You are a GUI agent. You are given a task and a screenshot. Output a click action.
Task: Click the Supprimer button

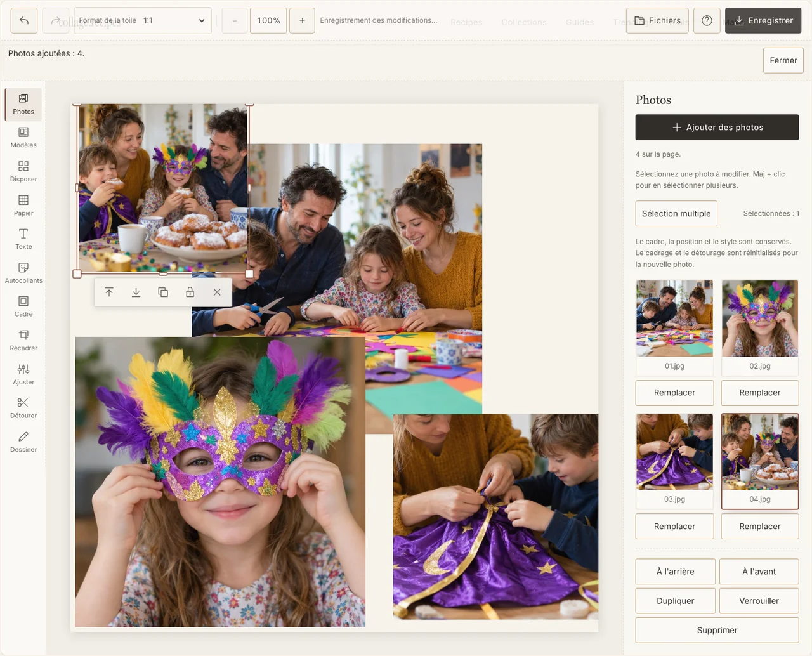tap(717, 630)
